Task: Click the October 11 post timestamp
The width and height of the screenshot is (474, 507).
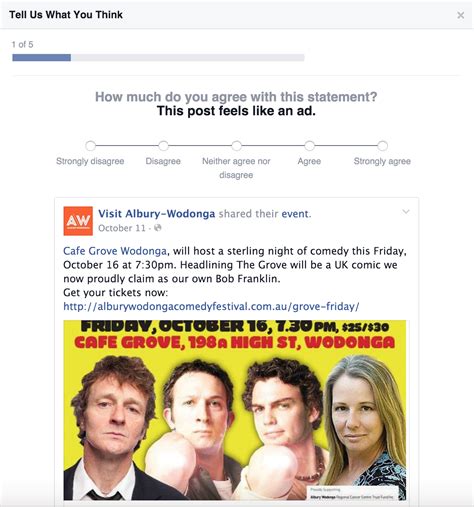Action: coord(122,228)
